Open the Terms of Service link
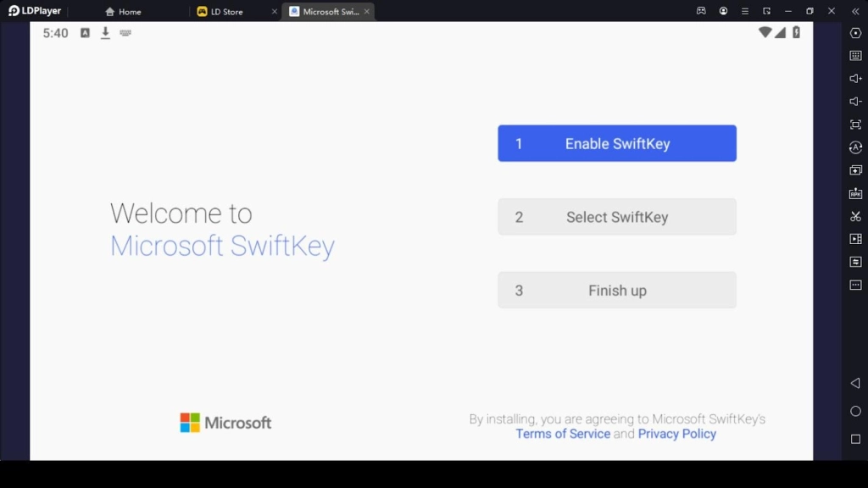868x488 pixels. click(563, 434)
